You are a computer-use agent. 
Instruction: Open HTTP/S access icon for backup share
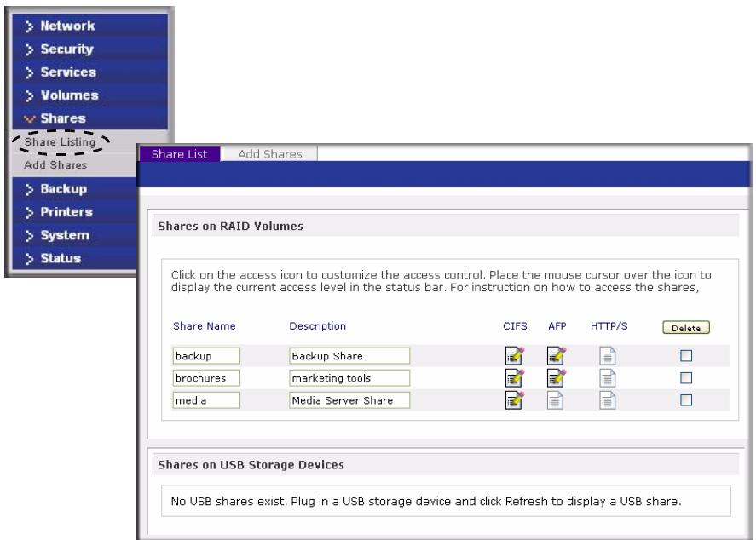608,356
